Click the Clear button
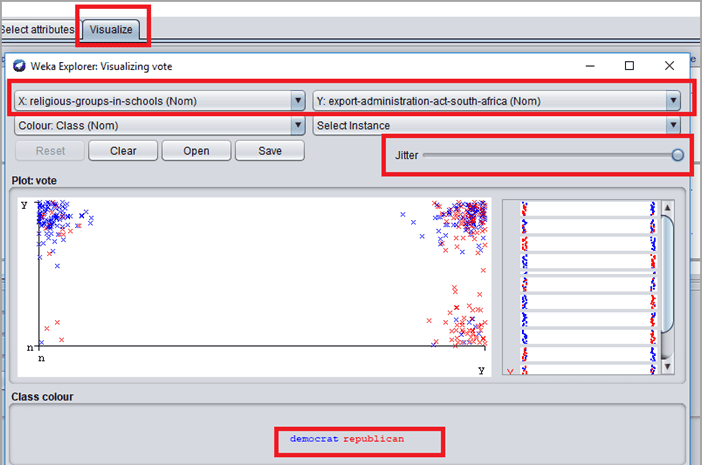This screenshot has width=702, height=465. [123, 151]
